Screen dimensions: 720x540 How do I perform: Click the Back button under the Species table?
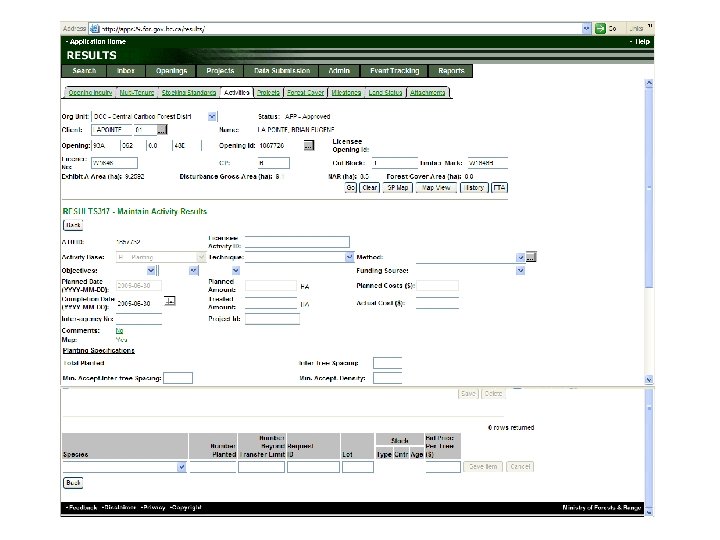(x=73, y=482)
